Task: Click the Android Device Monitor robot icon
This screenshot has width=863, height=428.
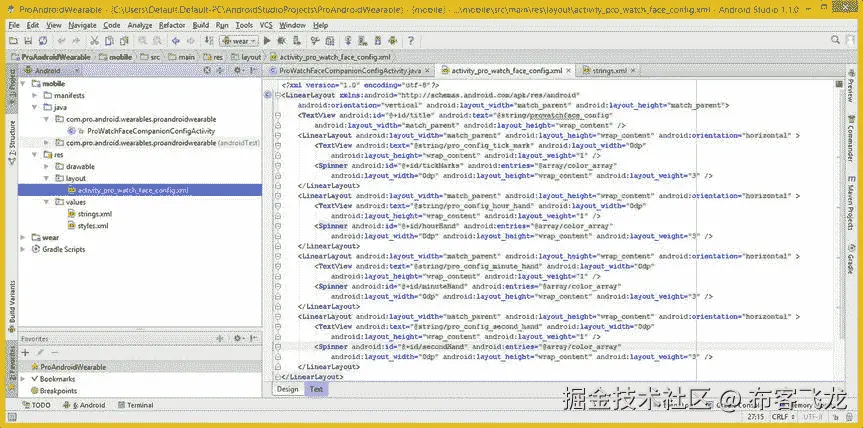Action: pyautogui.click(x=392, y=41)
